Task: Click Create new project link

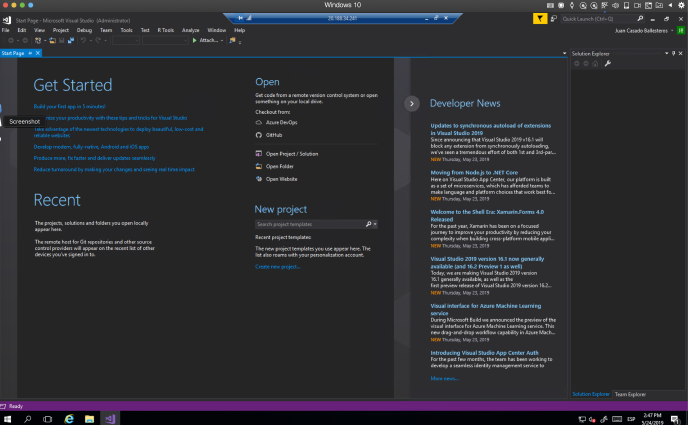Action: (278, 267)
